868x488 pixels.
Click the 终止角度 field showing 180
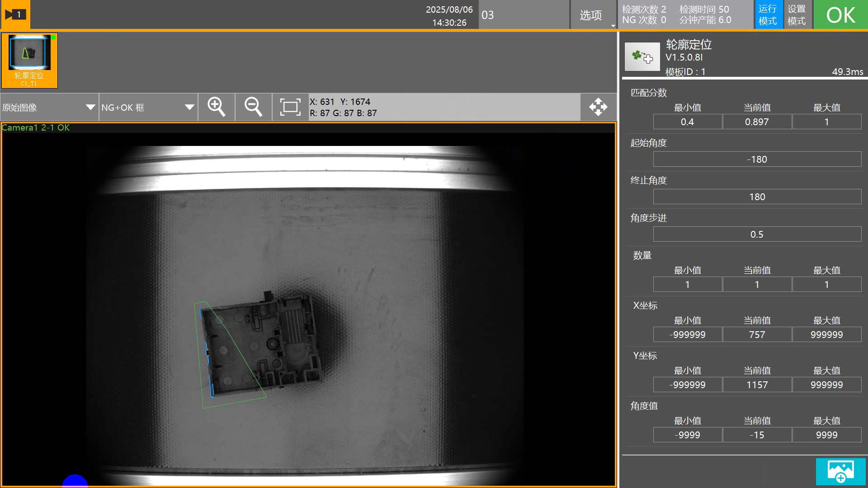click(757, 197)
